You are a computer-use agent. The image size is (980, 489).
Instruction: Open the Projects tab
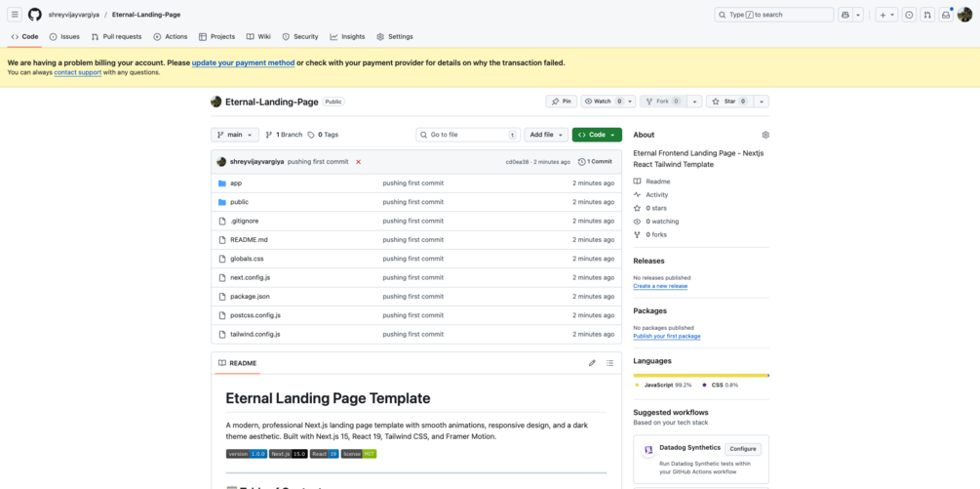click(216, 37)
